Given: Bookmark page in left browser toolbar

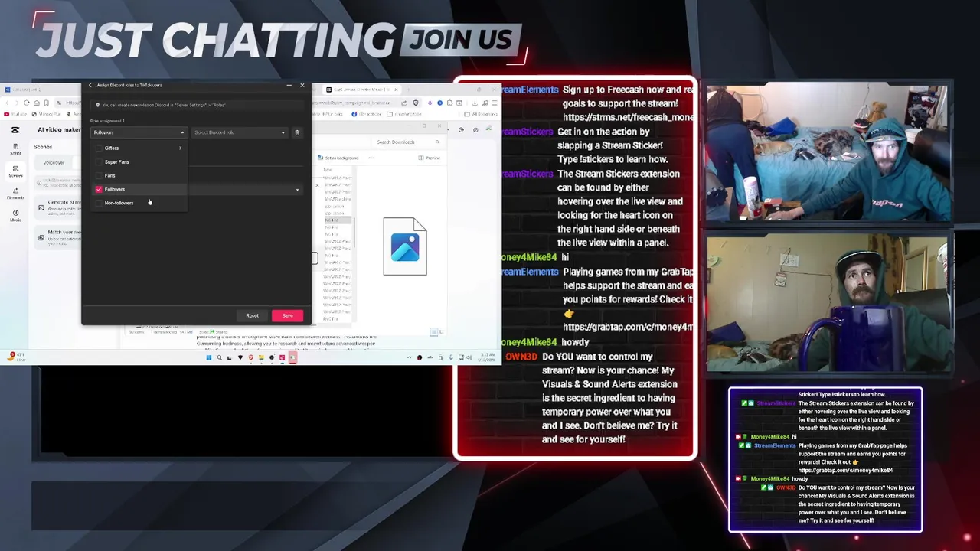Looking at the screenshot, I should click(x=46, y=103).
